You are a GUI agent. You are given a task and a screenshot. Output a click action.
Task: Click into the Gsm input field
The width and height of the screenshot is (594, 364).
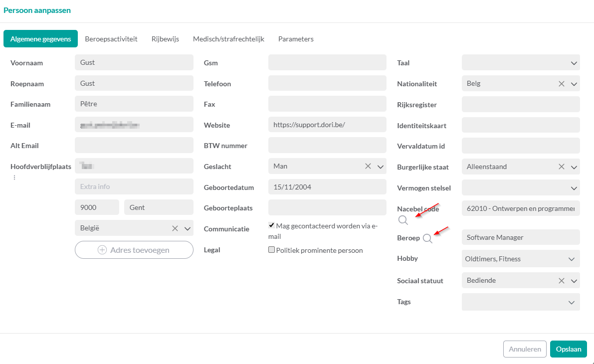pos(327,63)
